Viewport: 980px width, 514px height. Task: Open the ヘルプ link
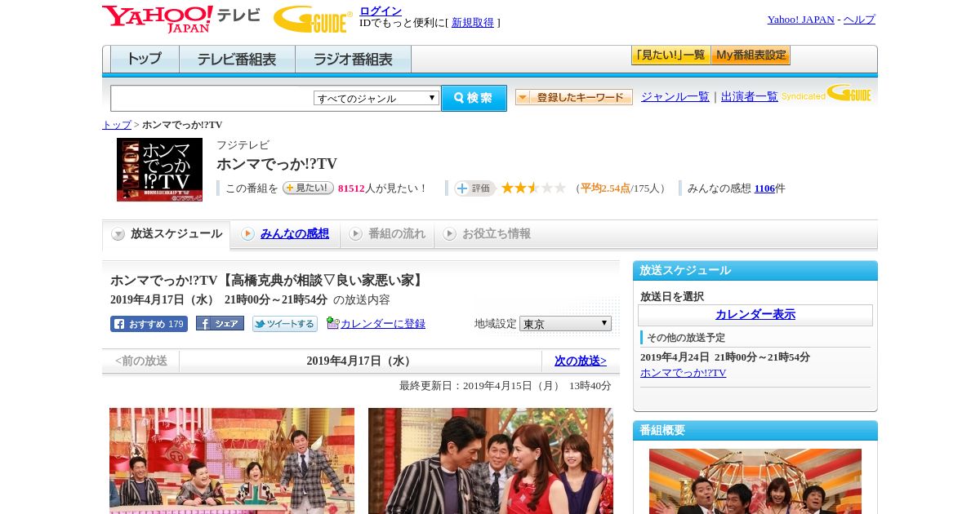point(859,20)
